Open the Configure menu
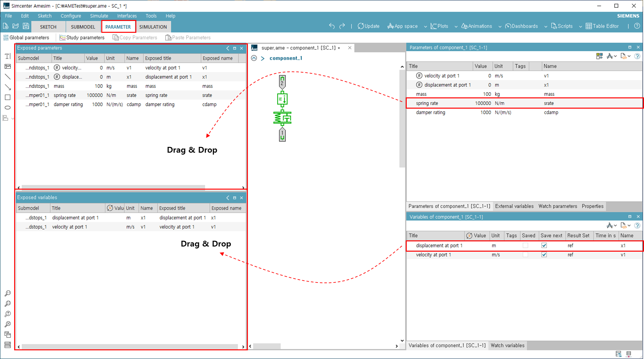 (71, 16)
